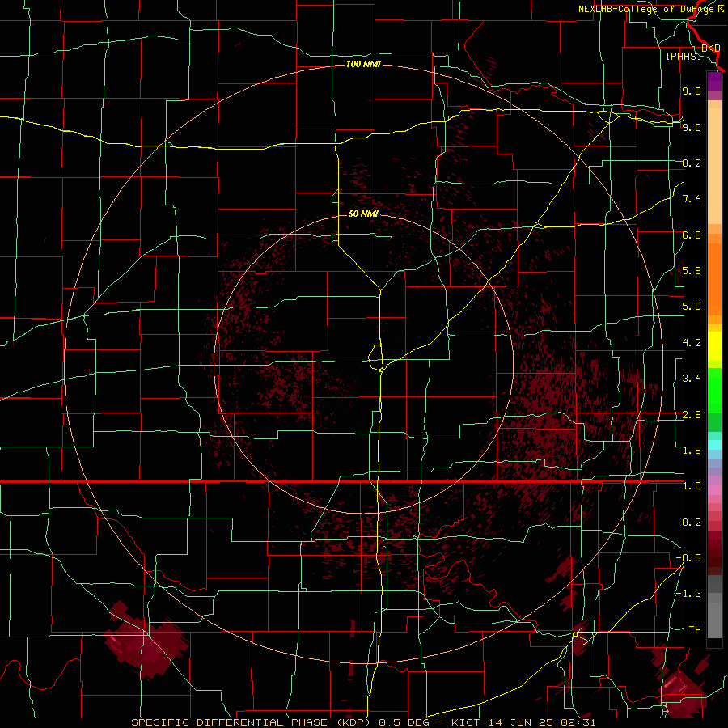
Task: Click the 9.0 scale value
Action: click(692, 127)
